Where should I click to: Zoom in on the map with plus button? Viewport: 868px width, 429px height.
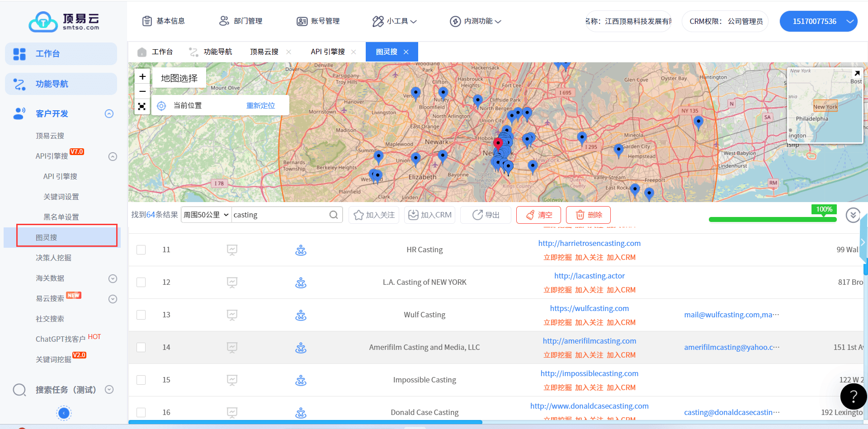coord(142,77)
